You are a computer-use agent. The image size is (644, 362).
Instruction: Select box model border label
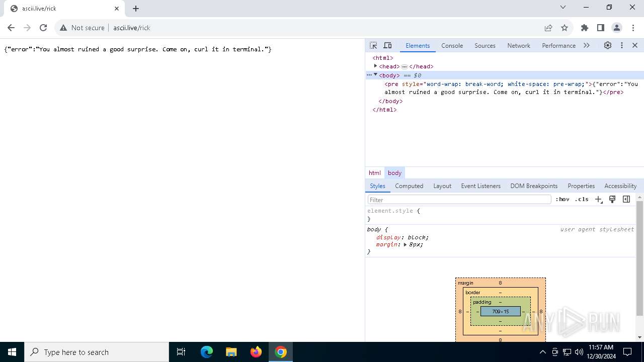click(x=472, y=292)
